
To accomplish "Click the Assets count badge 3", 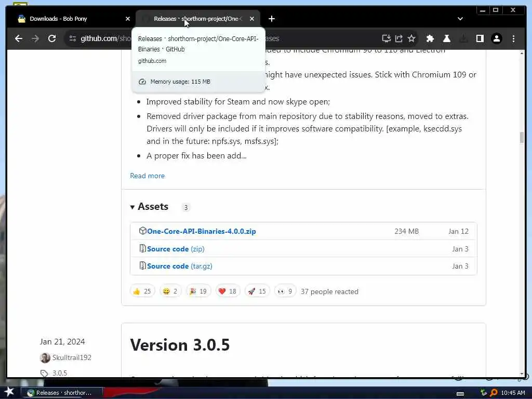I will click(186, 207).
